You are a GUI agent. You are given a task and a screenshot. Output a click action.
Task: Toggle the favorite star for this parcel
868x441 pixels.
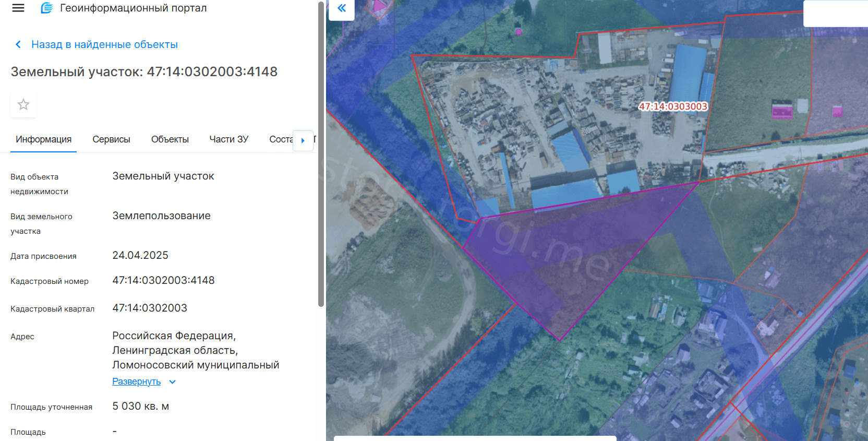(23, 104)
